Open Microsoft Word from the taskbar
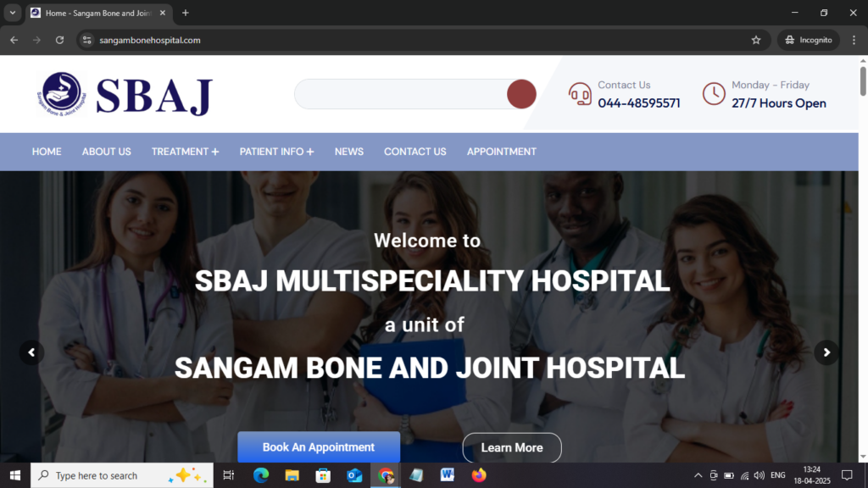The width and height of the screenshot is (868, 488). click(x=448, y=475)
